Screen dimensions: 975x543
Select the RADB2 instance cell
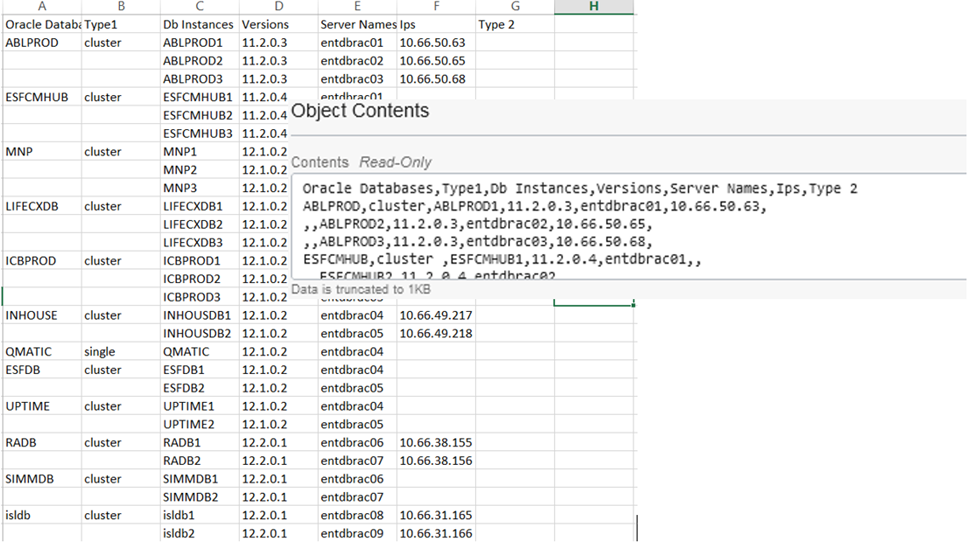(200, 460)
